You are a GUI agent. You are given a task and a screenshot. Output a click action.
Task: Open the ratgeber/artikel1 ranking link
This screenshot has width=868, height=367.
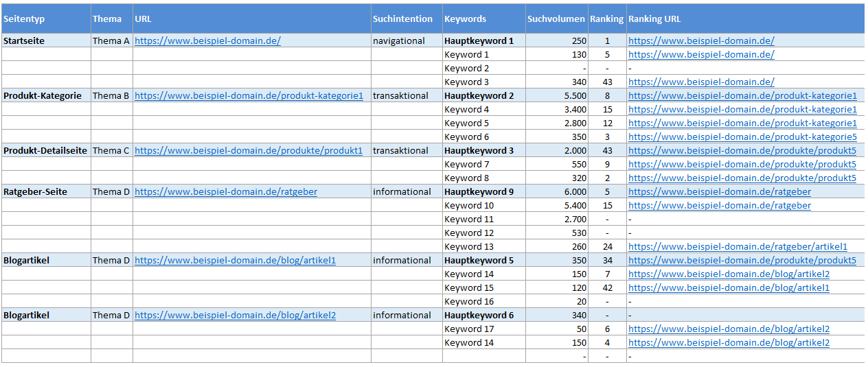[738, 246]
